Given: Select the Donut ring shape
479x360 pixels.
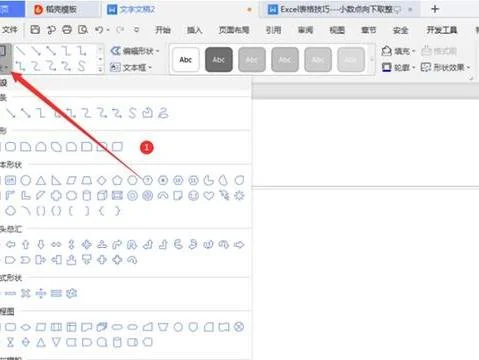Looking at the screenshot, I should tap(132, 195).
